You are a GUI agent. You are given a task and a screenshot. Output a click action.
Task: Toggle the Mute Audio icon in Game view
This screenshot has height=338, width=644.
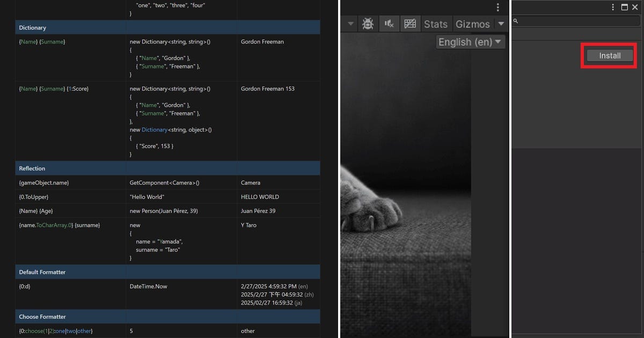coord(389,24)
